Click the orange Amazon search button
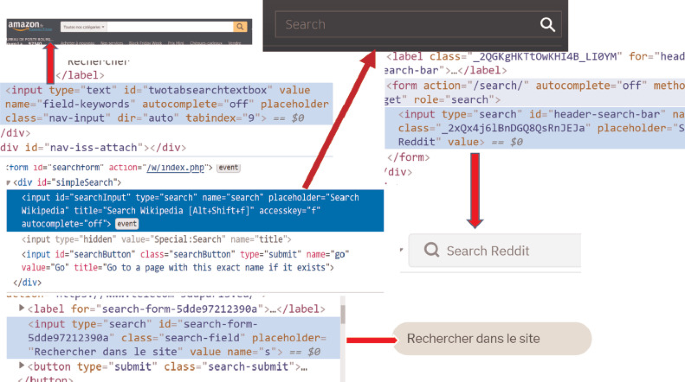The height and width of the screenshot is (382, 685). 240,27
